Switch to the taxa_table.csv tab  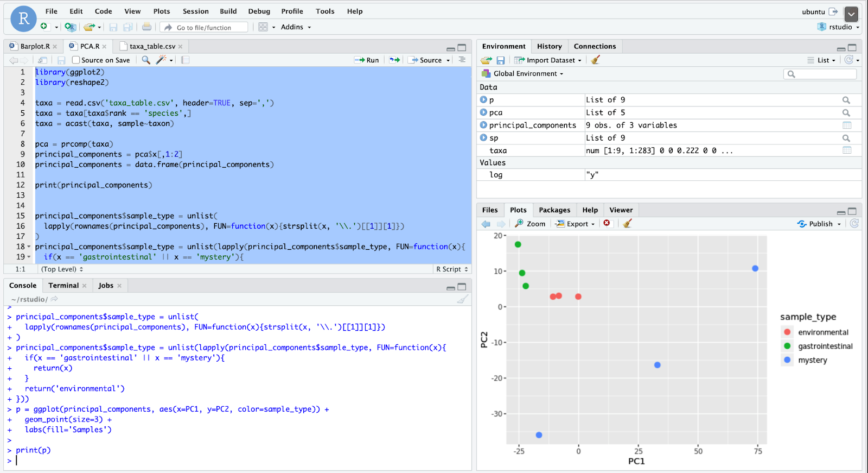tap(152, 46)
